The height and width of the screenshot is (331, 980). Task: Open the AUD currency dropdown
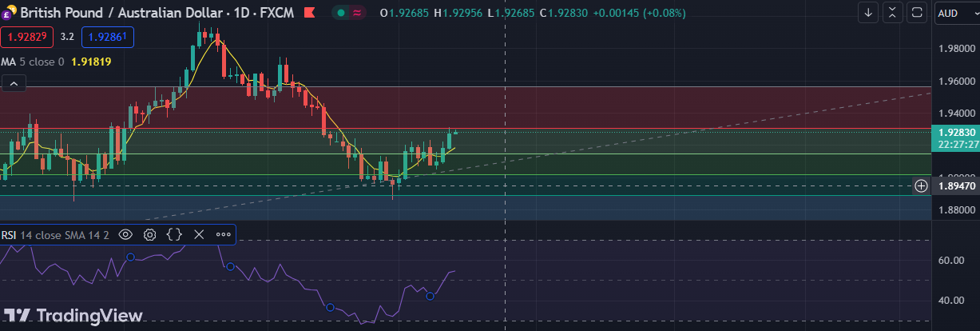coord(956,13)
